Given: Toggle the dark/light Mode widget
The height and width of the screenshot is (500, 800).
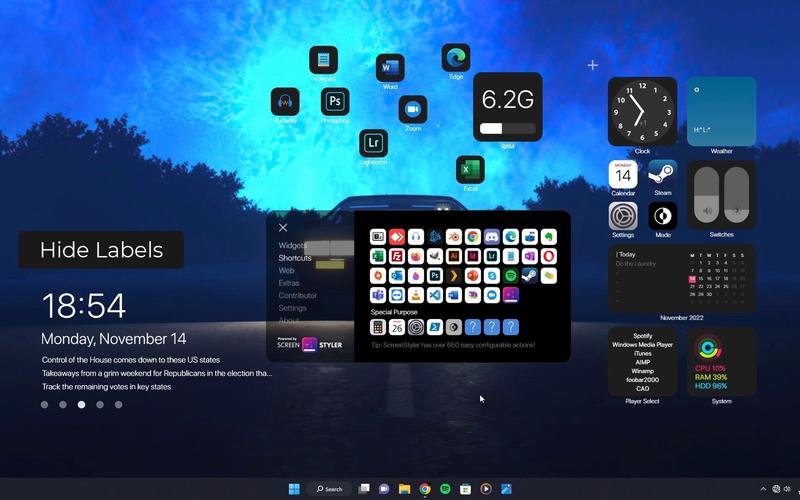Looking at the screenshot, I should coord(663,216).
